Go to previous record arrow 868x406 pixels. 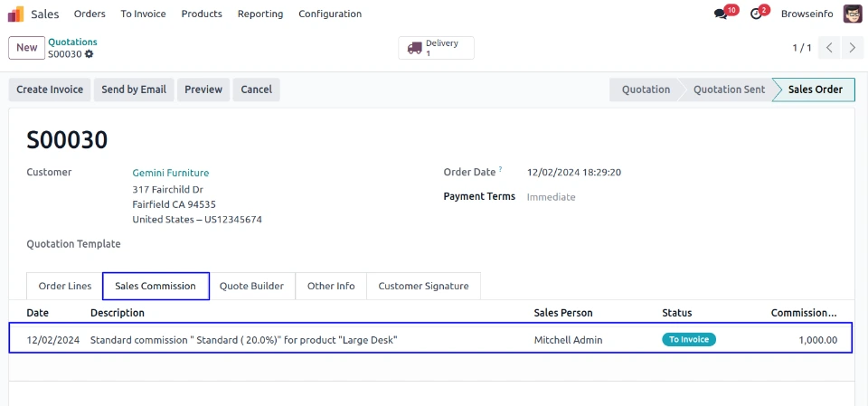click(x=830, y=47)
